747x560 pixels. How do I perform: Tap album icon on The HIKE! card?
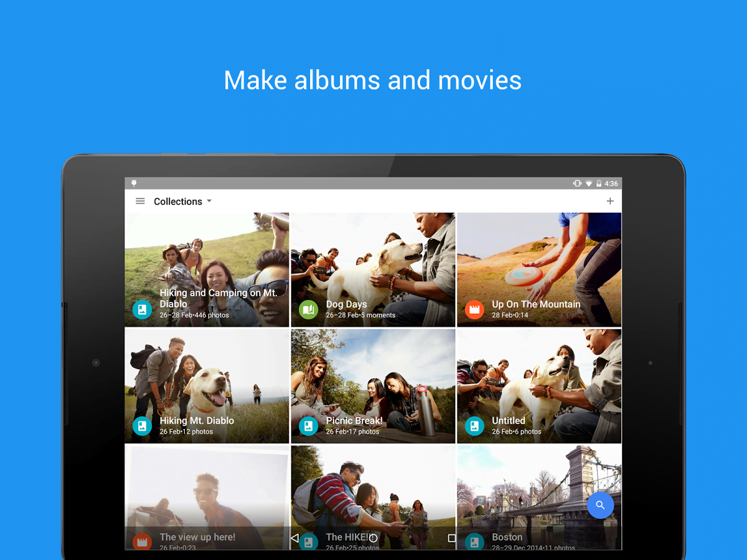(x=308, y=541)
